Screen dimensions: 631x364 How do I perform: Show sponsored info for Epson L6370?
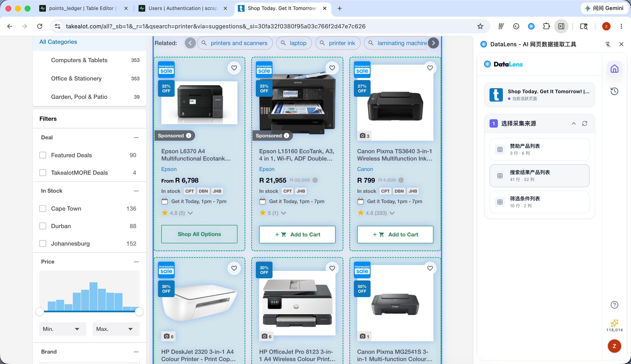(189, 136)
